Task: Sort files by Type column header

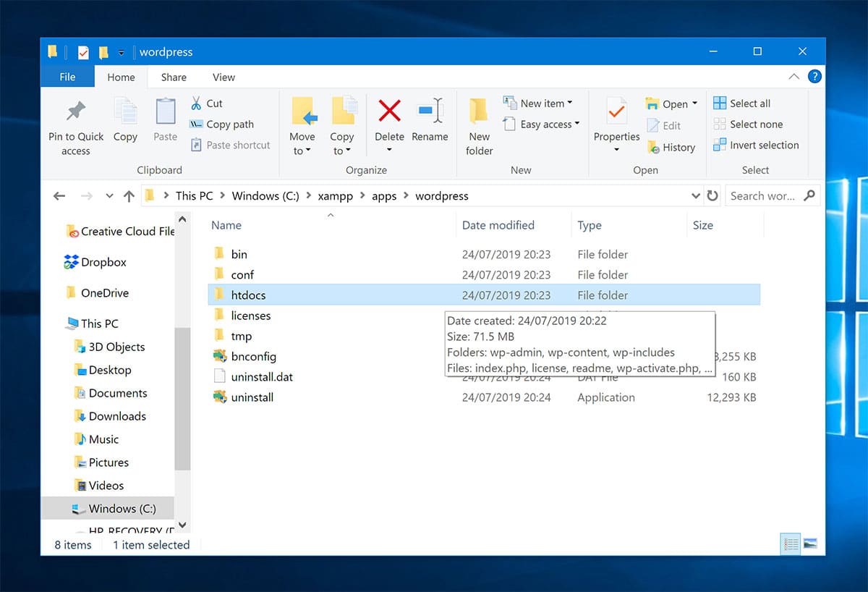Action: tap(590, 225)
